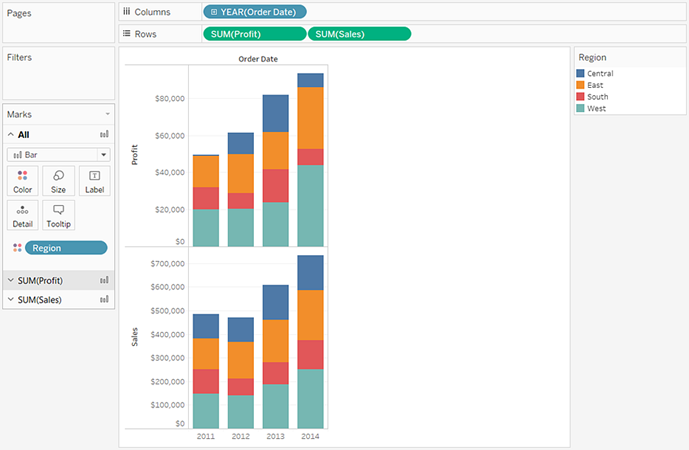Open the Label mark card
The width and height of the screenshot is (689, 450).
tap(94, 181)
